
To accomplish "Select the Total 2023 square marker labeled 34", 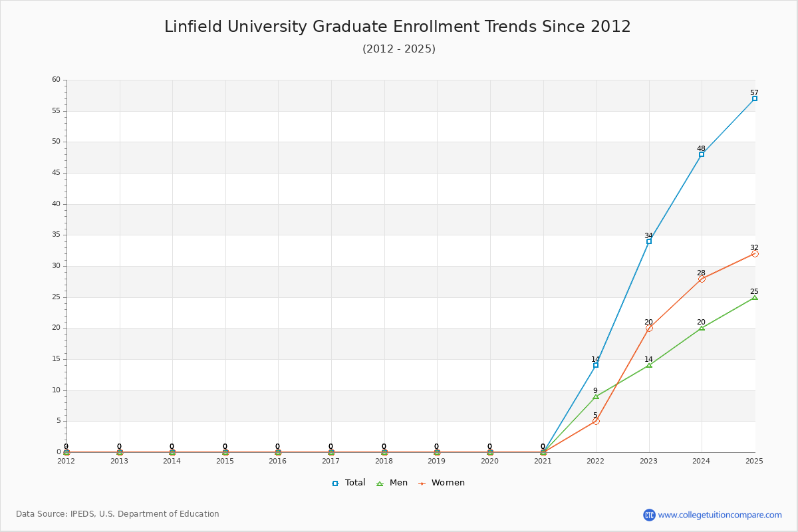I will (x=649, y=241).
